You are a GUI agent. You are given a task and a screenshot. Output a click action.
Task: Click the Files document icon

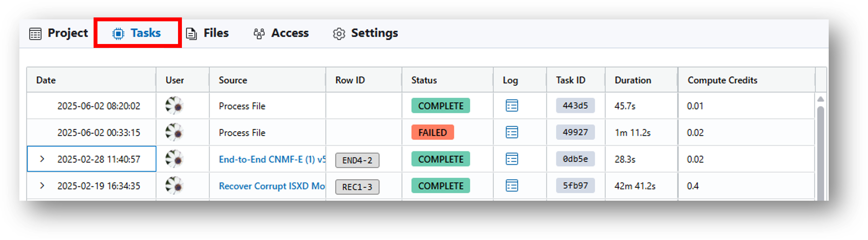(x=191, y=34)
